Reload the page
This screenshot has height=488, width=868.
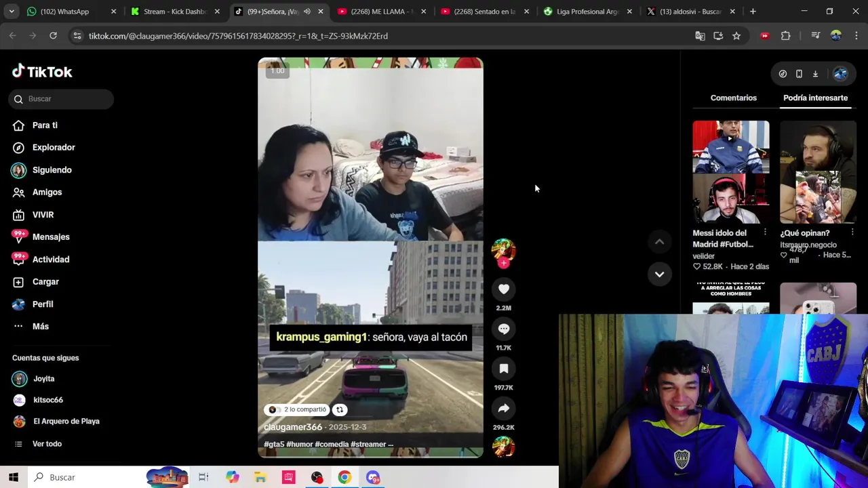[x=53, y=36]
